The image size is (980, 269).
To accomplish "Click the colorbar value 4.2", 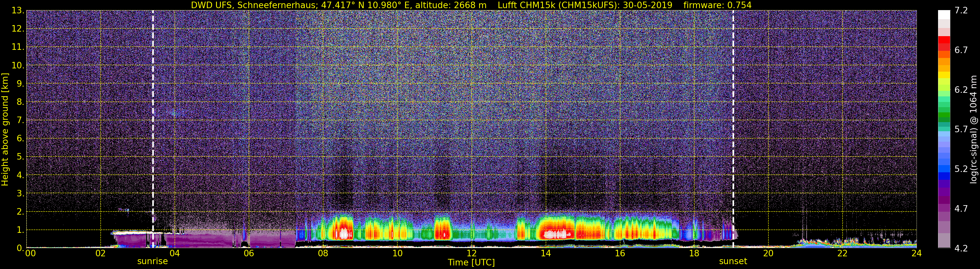I will (x=961, y=248).
